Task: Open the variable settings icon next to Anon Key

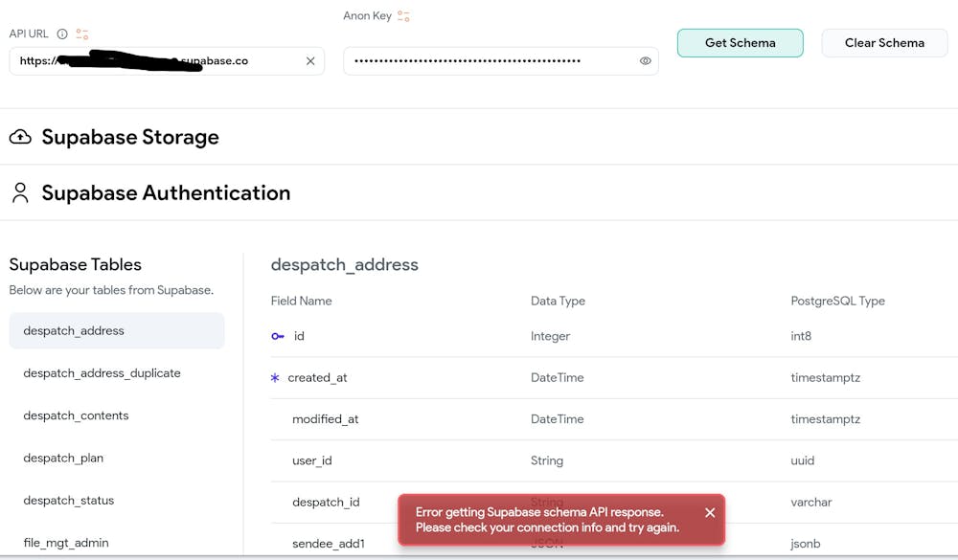Action: point(403,16)
